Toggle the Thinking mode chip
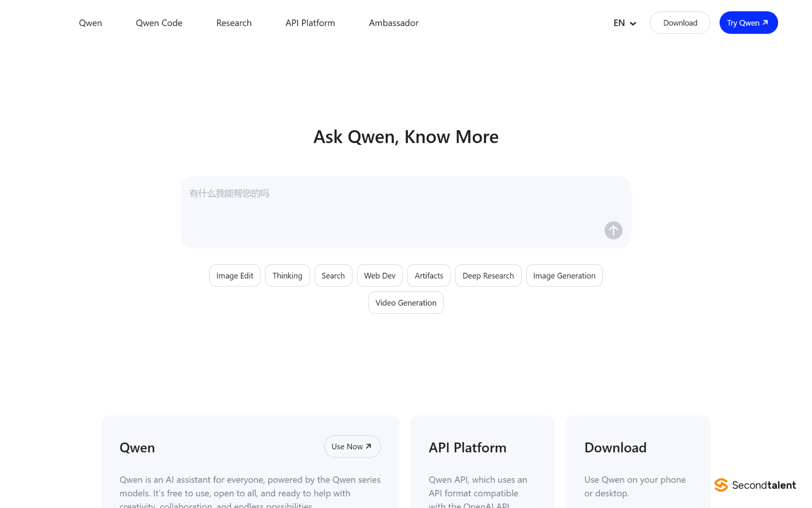 [287, 275]
